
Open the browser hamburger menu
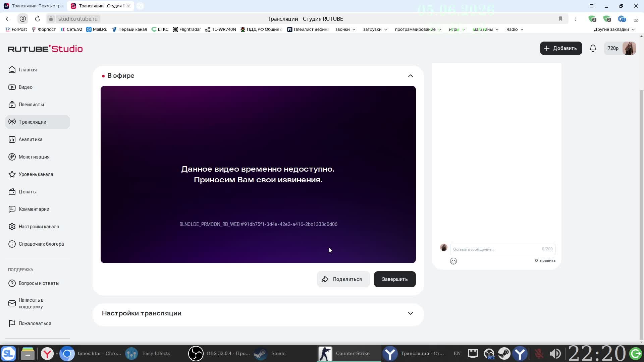click(x=592, y=6)
